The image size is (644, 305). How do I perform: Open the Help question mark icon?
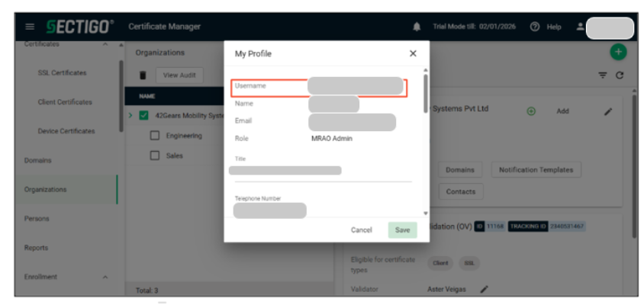(534, 27)
